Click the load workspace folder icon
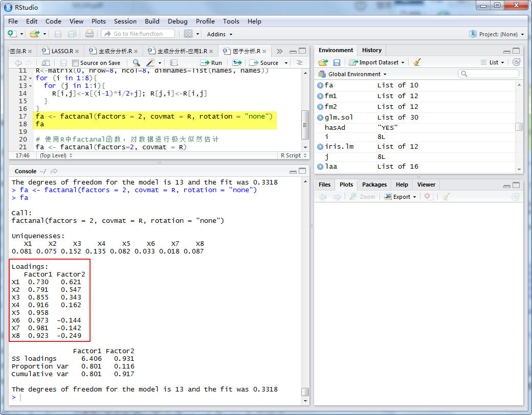Viewport: 532px width, 415px height. point(323,62)
